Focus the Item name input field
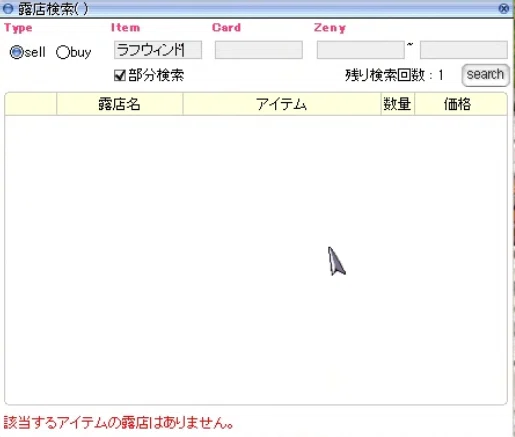The height and width of the screenshot is (437, 515). click(158, 50)
